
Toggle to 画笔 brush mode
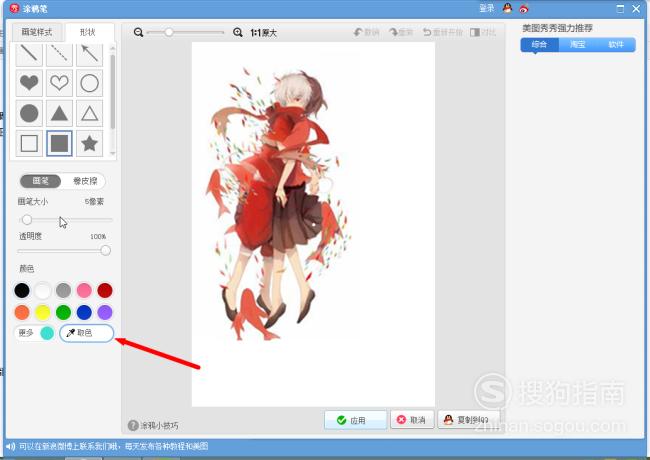click(41, 181)
